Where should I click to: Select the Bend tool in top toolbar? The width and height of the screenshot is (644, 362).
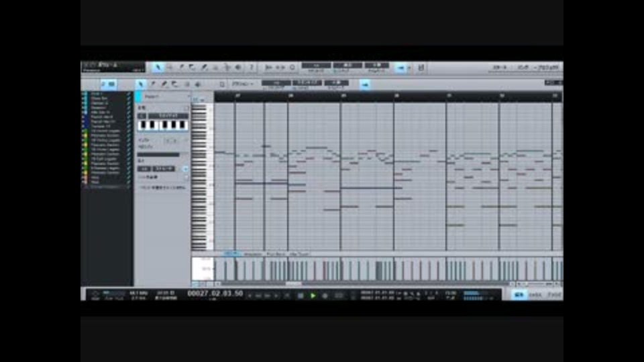227,67
